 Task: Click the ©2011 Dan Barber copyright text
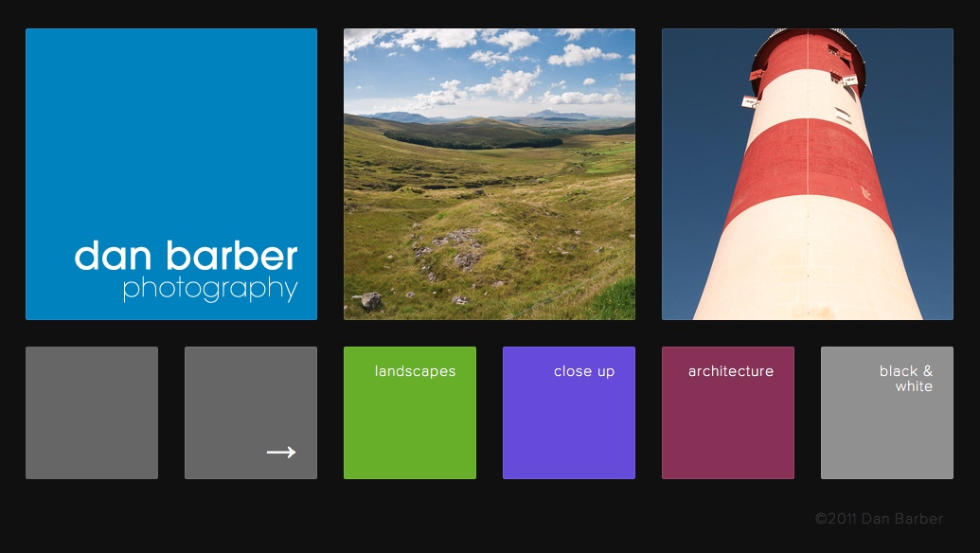pos(880,519)
